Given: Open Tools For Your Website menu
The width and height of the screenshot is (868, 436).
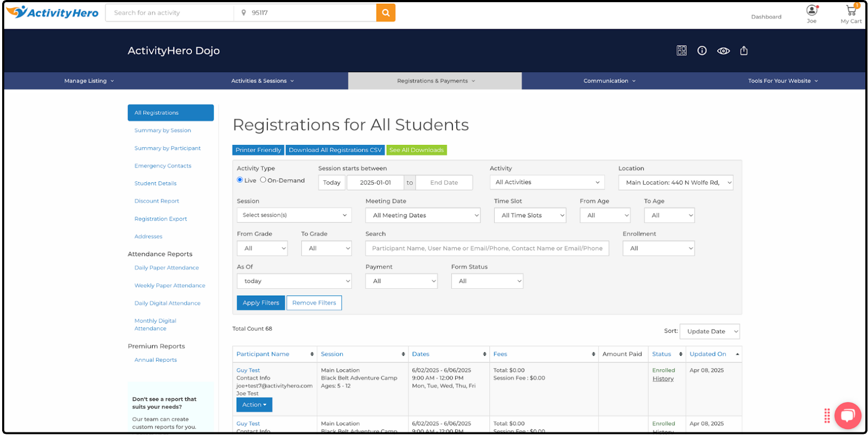Looking at the screenshot, I should point(783,81).
